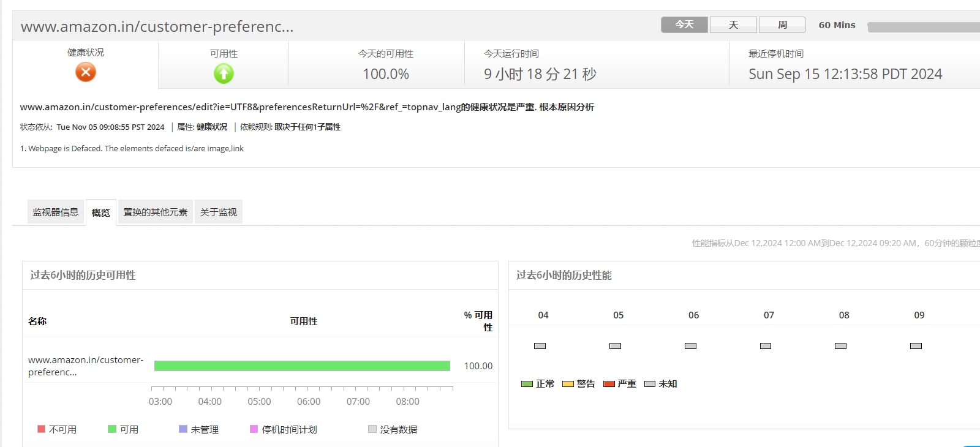980x447 pixels.
Task: Click the % 可用性 column header
Action: pyautogui.click(x=478, y=321)
